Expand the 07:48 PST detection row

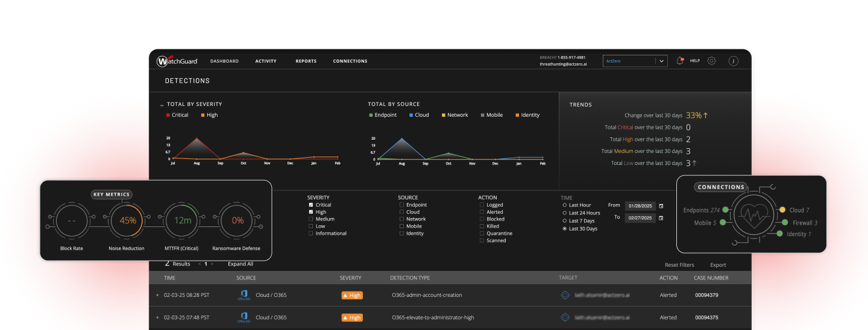157,317
